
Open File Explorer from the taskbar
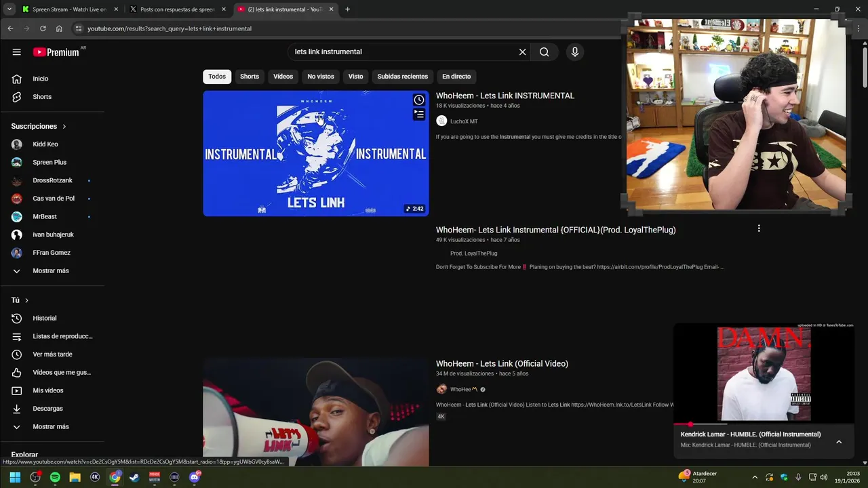tap(75, 477)
